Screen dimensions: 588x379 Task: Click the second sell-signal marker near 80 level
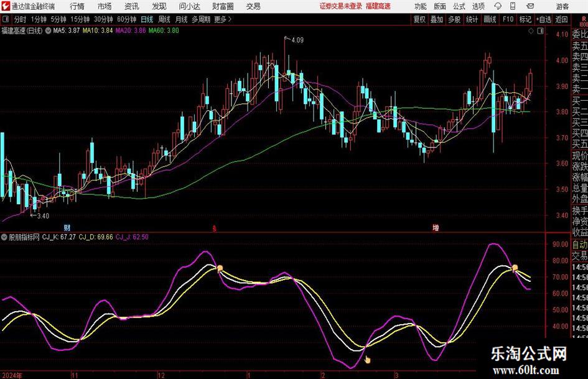point(515,268)
